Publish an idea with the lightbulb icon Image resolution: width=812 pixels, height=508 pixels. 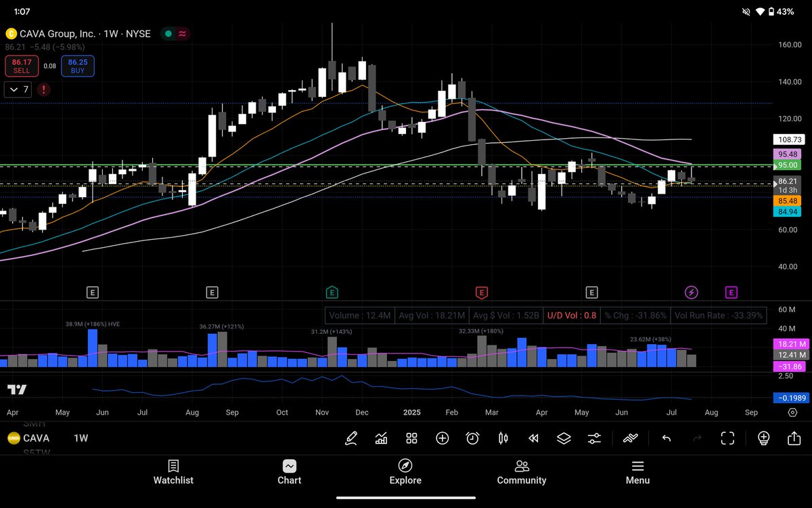(764, 438)
